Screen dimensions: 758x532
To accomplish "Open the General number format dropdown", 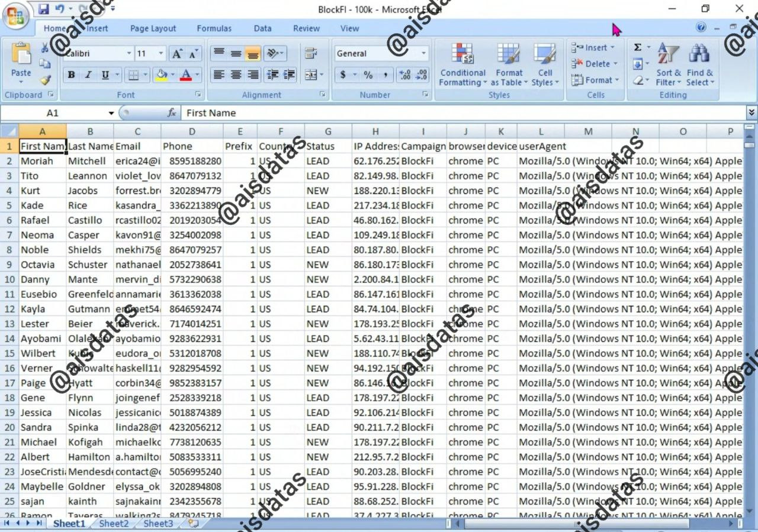I will [x=424, y=54].
